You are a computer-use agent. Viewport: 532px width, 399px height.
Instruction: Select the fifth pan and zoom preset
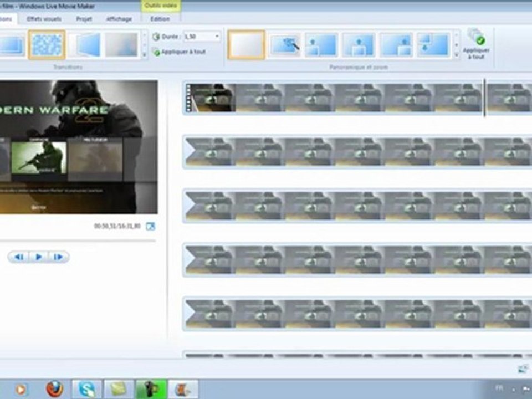pos(396,45)
